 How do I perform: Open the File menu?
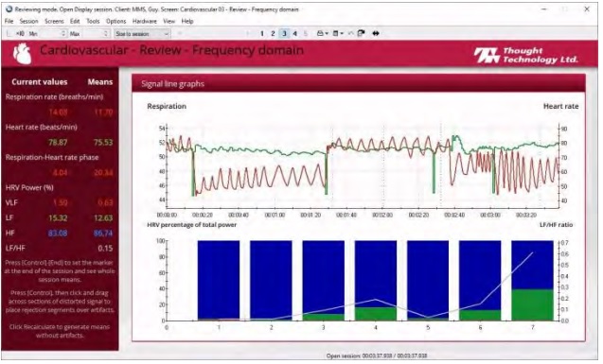coord(9,22)
